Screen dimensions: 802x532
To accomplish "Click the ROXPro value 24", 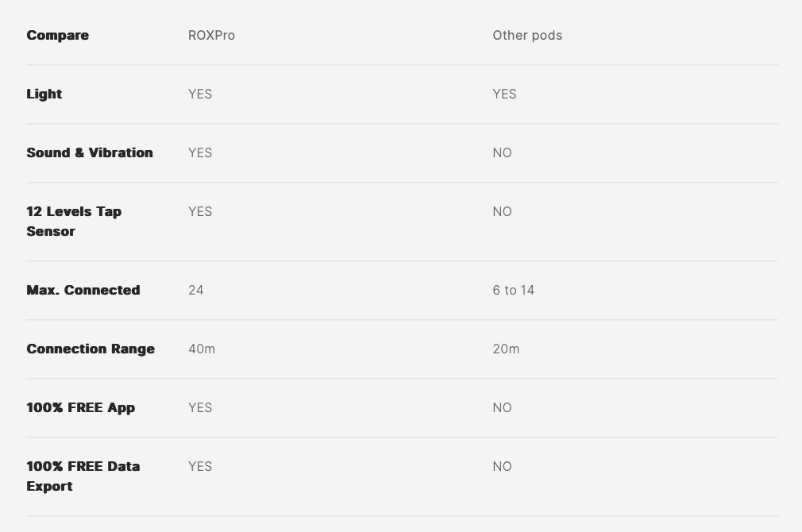I will [x=196, y=290].
